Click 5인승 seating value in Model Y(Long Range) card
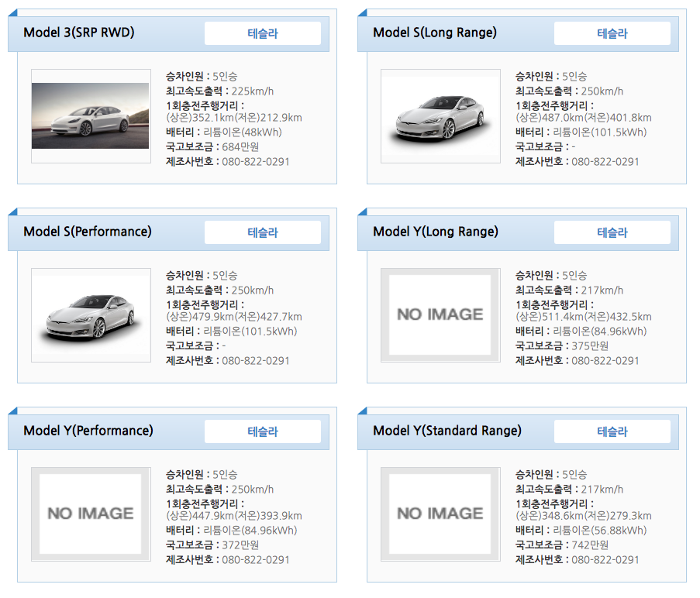The width and height of the screenshot is (700, 598). (x=574, y=276)
